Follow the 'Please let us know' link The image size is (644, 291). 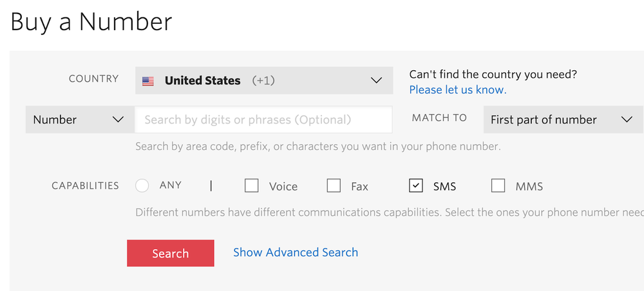pyautogui.click(x=458, y=89)
